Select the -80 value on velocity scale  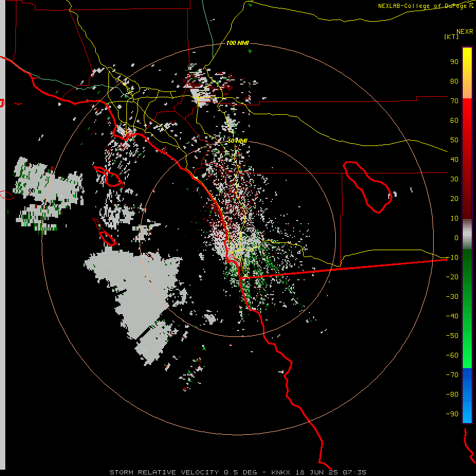tap(452, 395)
